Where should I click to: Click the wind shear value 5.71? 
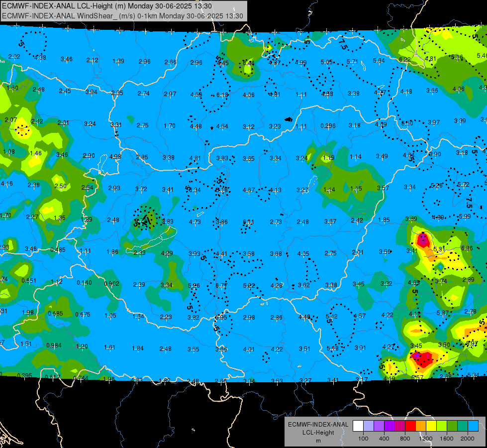[353, 62]
